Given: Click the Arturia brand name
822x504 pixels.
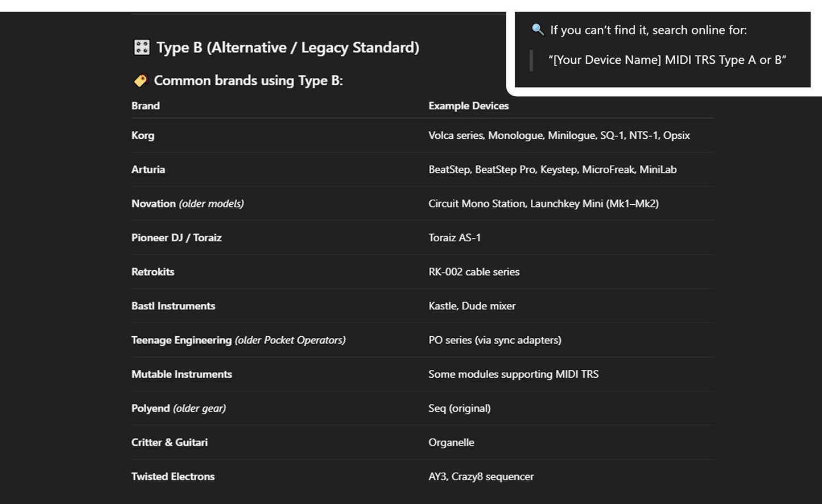Looking at the screenshot, I should click(148, 170).
